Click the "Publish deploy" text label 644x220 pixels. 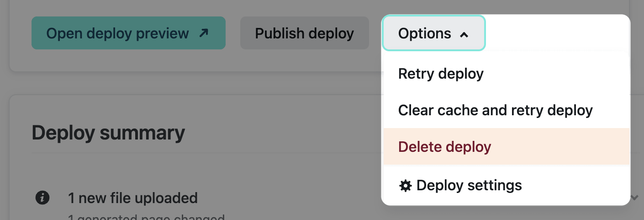(304, 33)
